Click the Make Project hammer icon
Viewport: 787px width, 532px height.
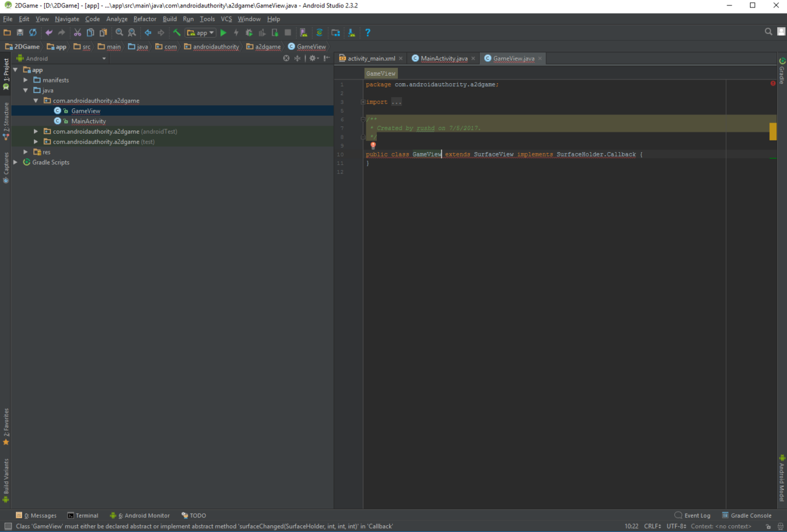pyautogui.click(x=177, y=33)
